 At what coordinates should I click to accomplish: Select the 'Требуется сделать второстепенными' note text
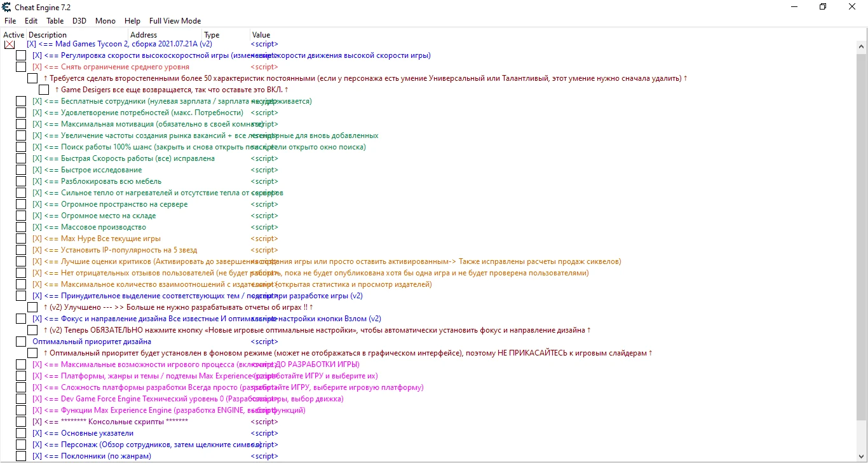(x=365, y=79)
